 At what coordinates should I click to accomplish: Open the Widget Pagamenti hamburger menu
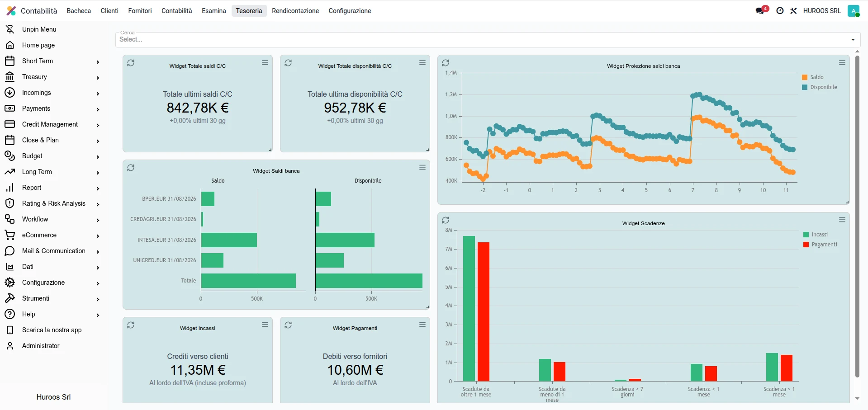click(422, 325)
